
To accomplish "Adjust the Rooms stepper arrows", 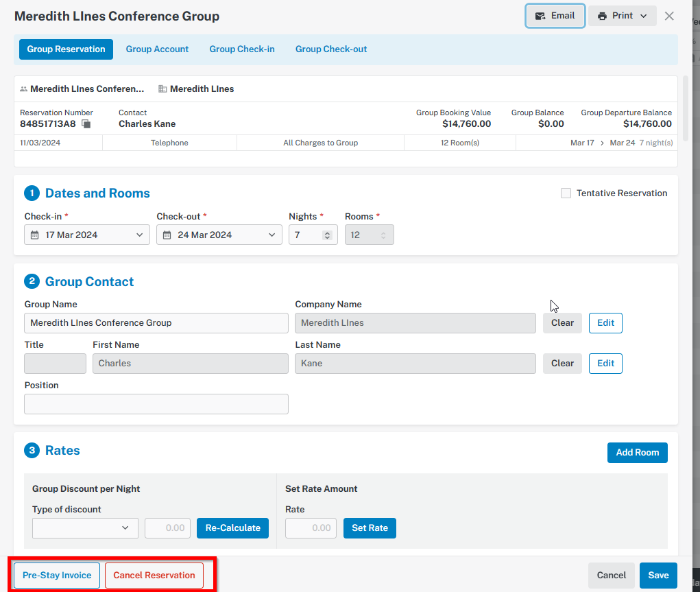I will point(383,235).
